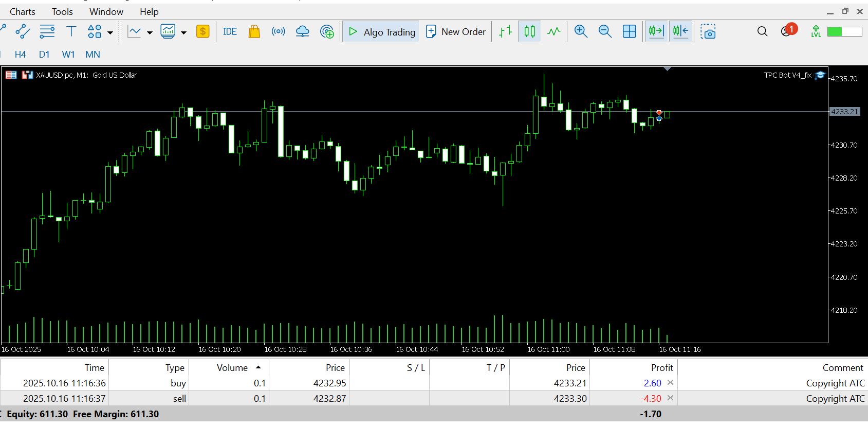Toggle chart auto-scroll to latest bar
Viewport: 868px width, 426px height.
click(x=656, y=32)
